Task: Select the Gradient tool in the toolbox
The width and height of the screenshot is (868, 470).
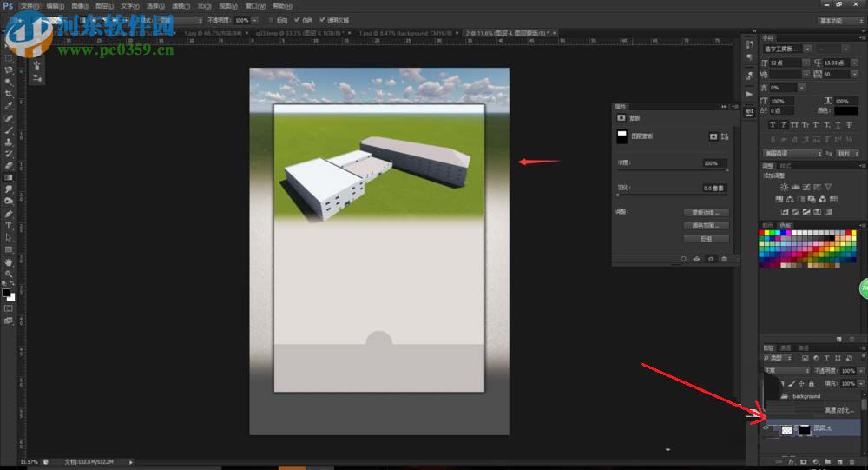Action: pyautogui.click(x=9, y=177)
